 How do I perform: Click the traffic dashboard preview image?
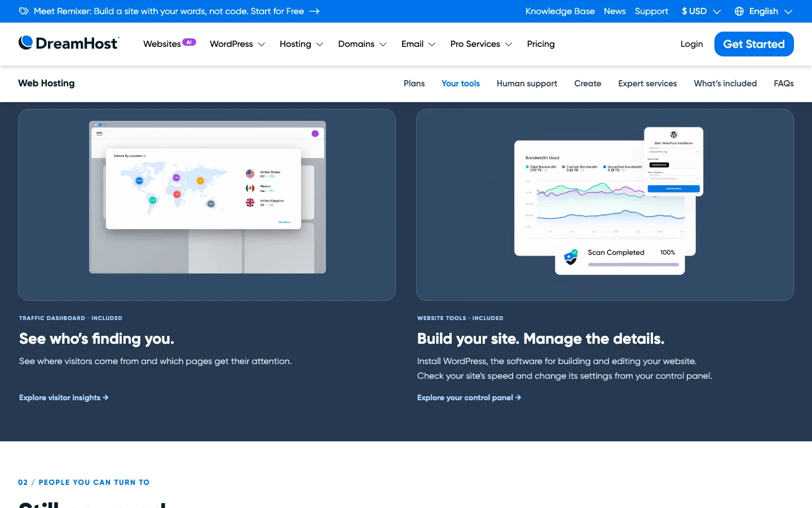[x=208, y=197]
